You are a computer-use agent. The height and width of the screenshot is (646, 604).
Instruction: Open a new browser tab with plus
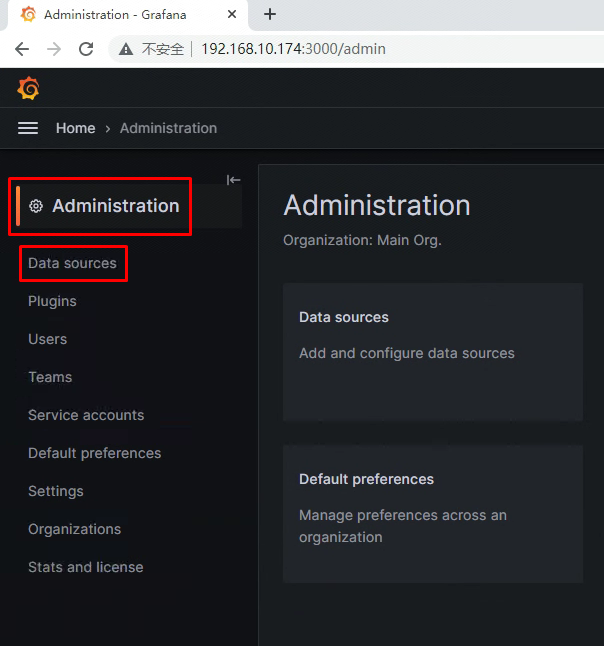click(270, 14)
